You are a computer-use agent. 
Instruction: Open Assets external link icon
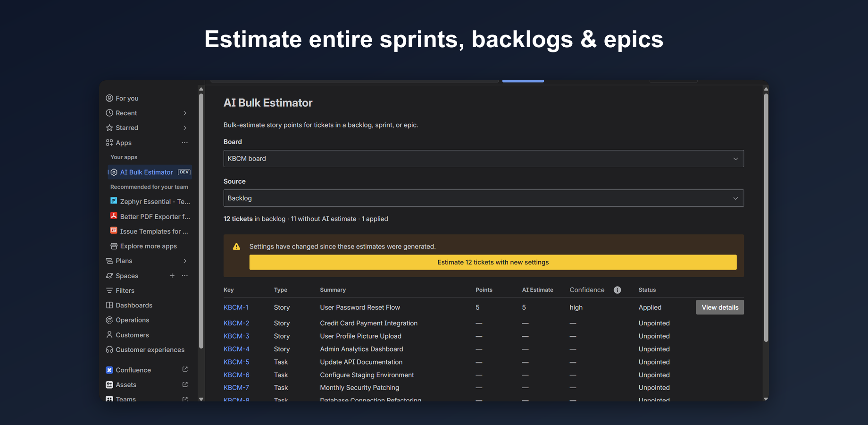[x=185, y=384]
